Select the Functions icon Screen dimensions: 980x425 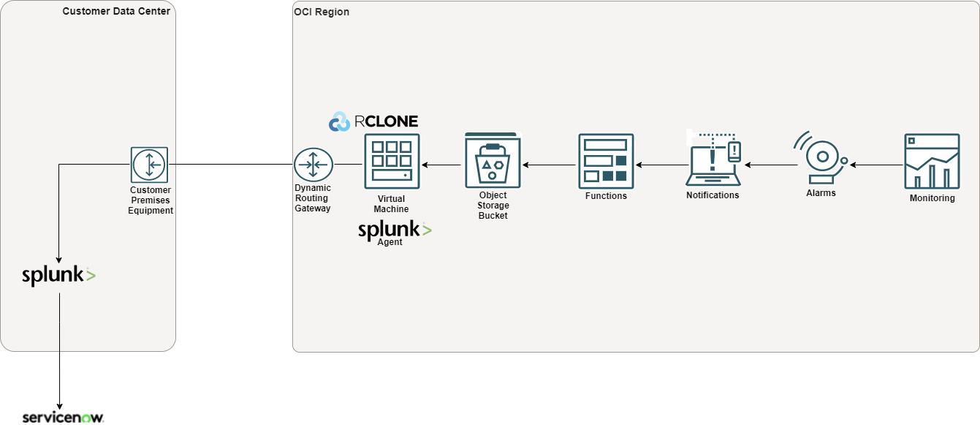click(606, 159)
